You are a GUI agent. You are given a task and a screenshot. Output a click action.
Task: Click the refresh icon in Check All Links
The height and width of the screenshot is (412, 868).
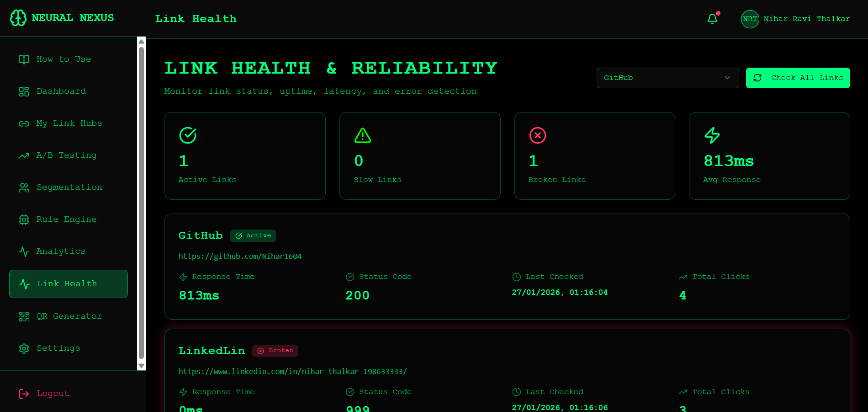pyautogui.click(x=757, y=78)
